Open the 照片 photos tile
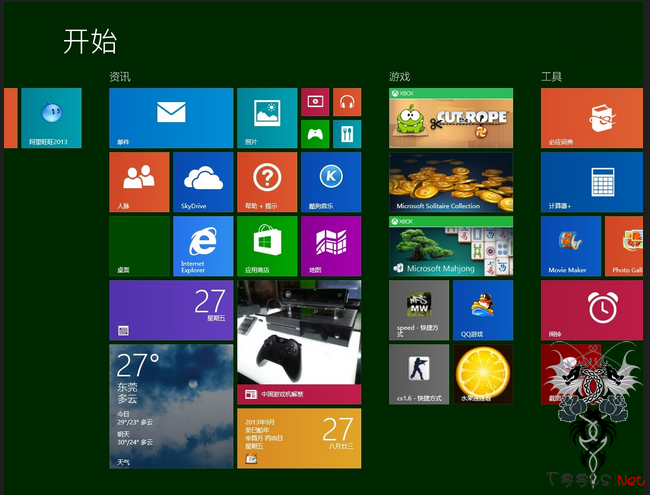 [267, 118]
